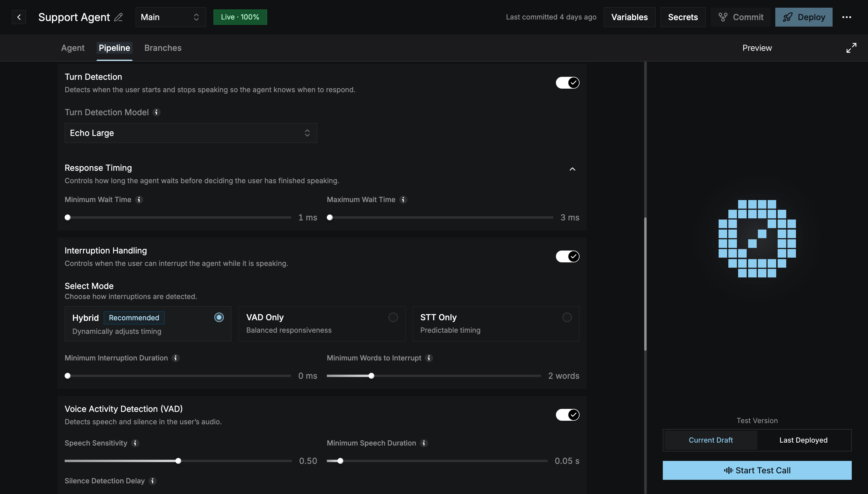Open the Variables panel

tap(629, 17)
